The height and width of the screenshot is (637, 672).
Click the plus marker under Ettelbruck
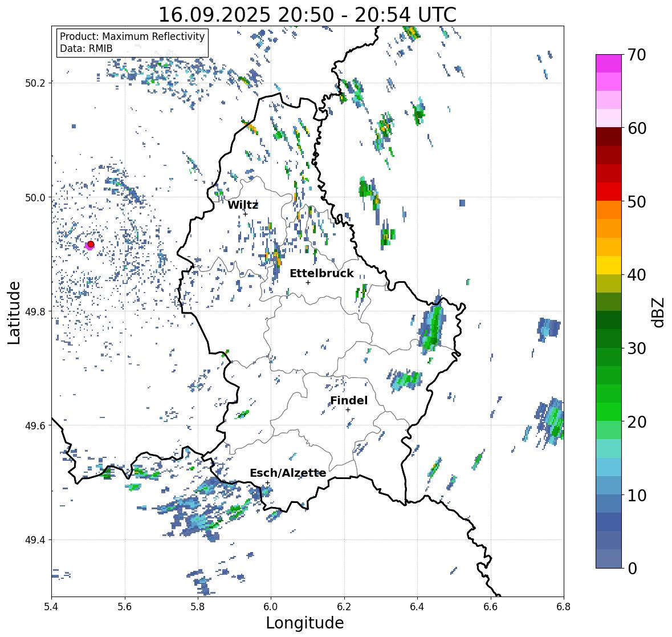click(x=308, y=282)
